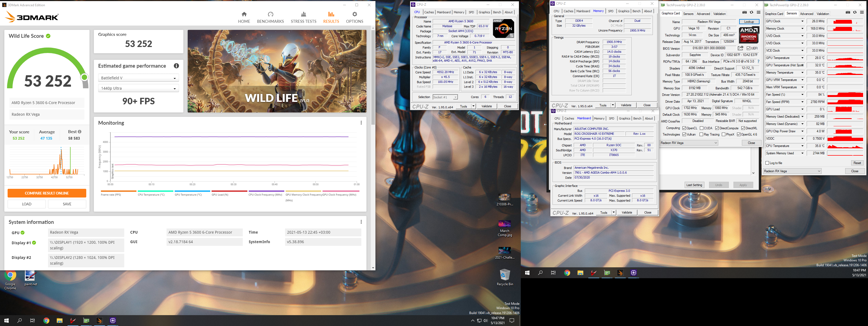Open the 3DMark BENCHMARKS section
This screenshot has height=326, width=868.
pyautogui.click(x=270, y=18)
